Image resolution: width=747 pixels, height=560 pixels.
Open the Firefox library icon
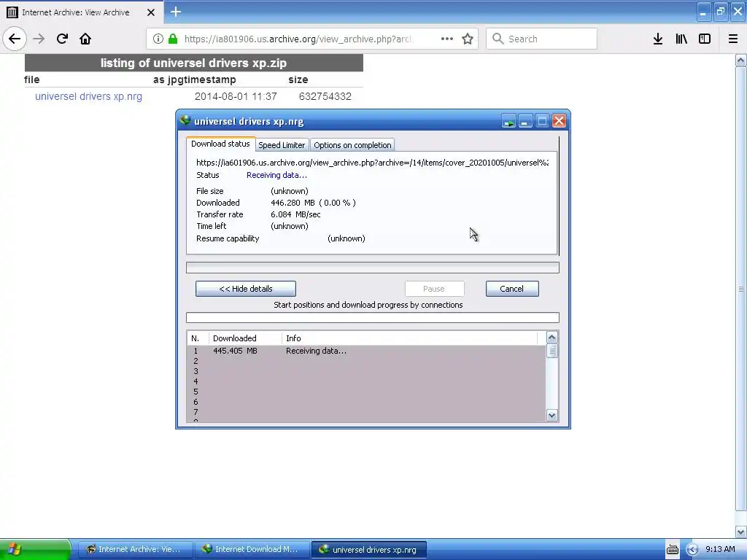681,39
